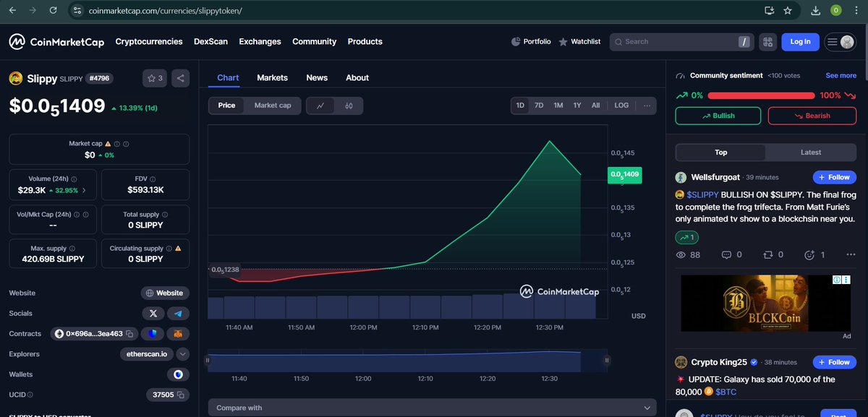Follow Wellsfurgoat

point(834,177)
